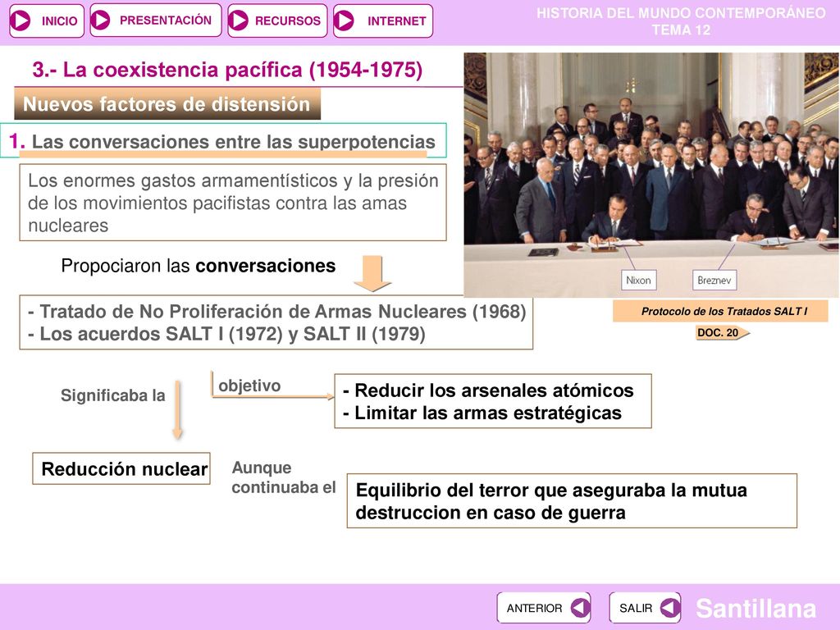Image resolution: width=840 pixels, height=630 pixels.
Task: Go to previous slide with ANTERIOR text
Action: coord(534,608)
